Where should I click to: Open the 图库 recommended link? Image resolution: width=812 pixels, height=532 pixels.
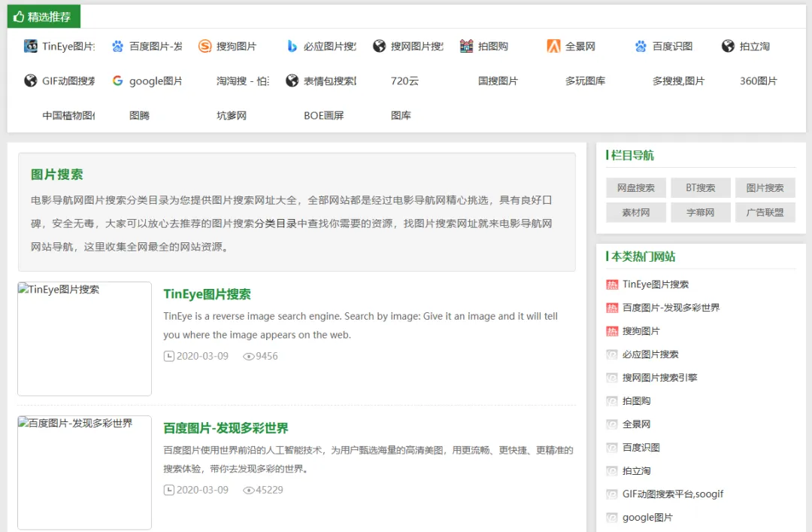click(401, 116)
